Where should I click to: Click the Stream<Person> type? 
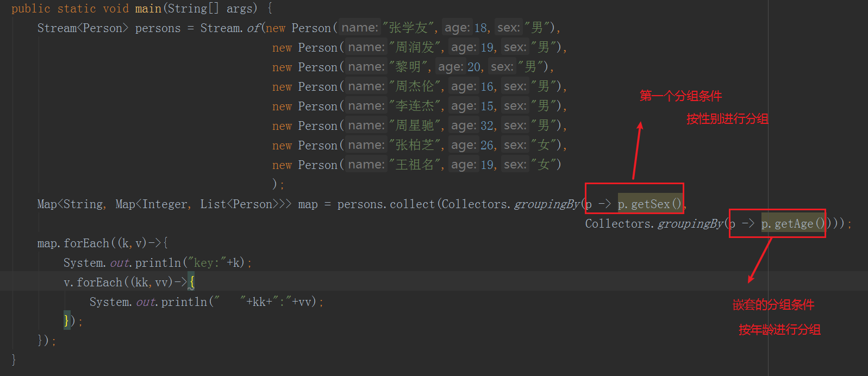coord(83,28)
